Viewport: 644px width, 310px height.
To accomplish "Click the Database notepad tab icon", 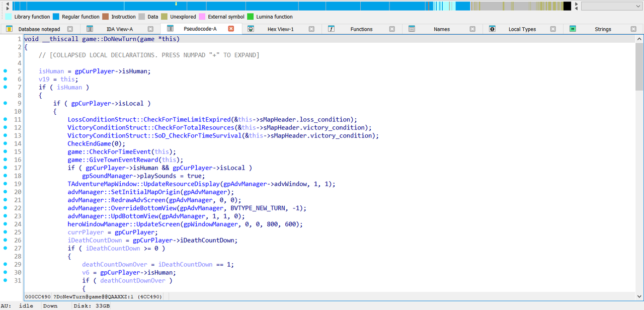I will tap(9, 29).
